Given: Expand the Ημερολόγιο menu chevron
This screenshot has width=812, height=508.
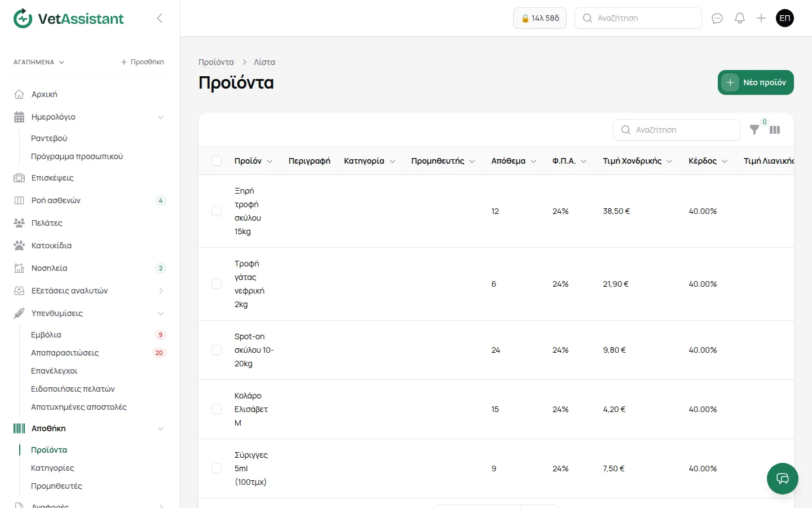Looking at the screenshot, I should coord(161,117).
